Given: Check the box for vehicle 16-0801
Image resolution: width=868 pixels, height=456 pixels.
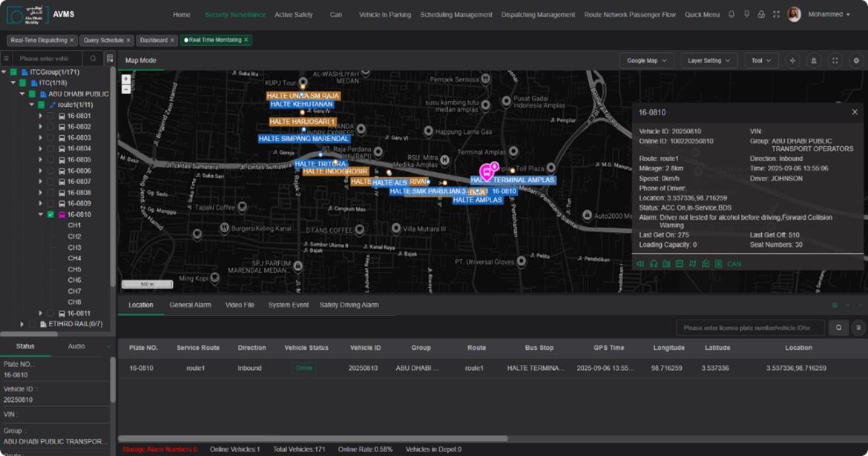Looking at the screenshot, I should [51, 116].
